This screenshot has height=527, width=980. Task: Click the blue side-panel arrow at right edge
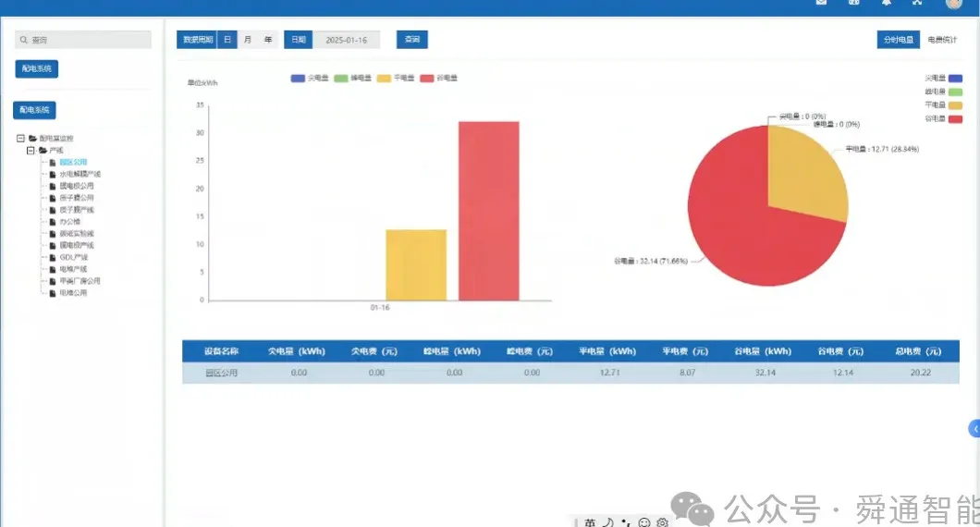coord(974,429)
